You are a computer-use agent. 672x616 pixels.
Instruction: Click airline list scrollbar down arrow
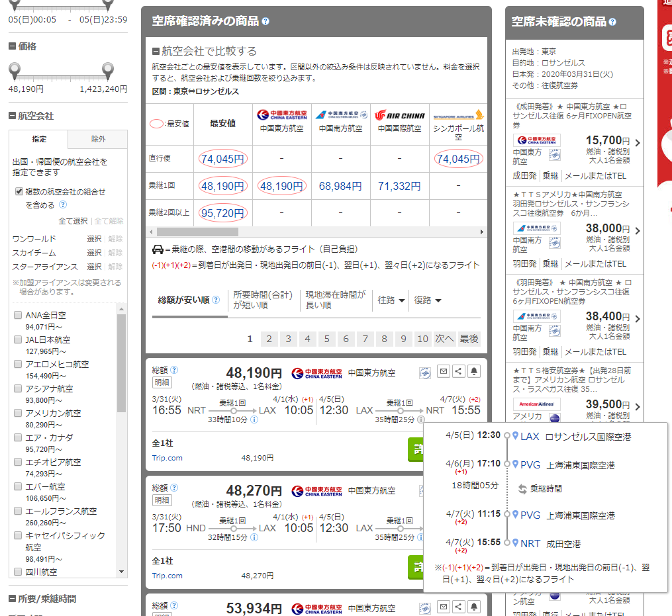[122, 571]
